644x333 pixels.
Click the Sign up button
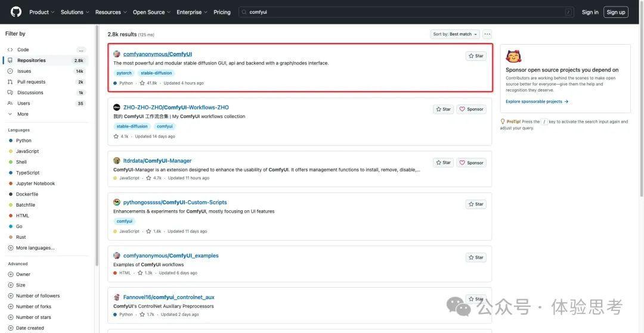tap(615, 13)
